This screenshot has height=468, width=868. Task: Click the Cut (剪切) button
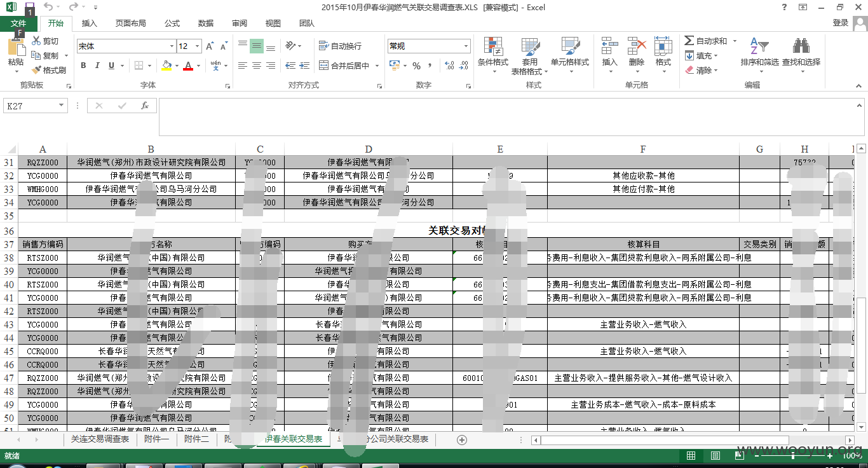click(x=45, y=41)
